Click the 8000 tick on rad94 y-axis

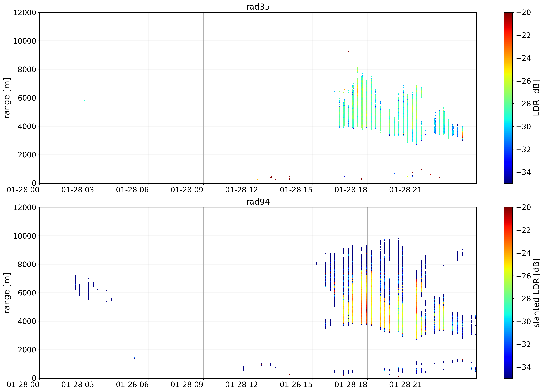coord(27,265)
